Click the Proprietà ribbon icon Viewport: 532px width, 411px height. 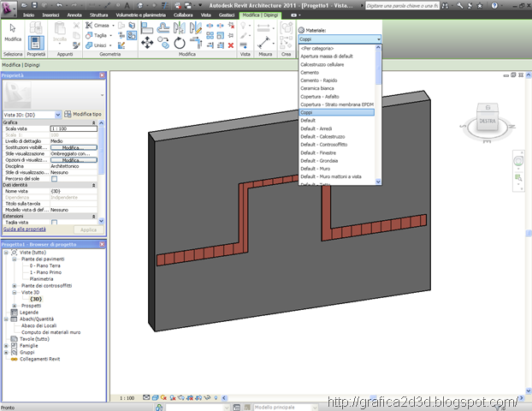point(36,43)
